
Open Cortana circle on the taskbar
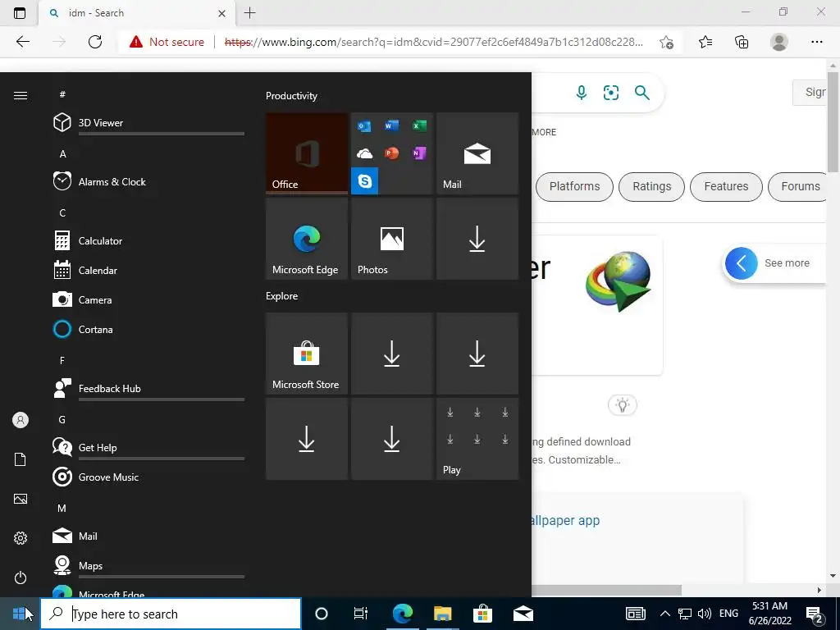(x=322, y=614)
